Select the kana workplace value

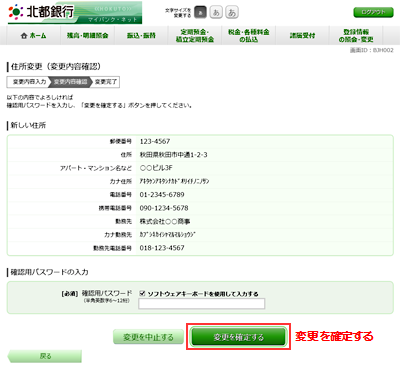click(x=167, y=235)
